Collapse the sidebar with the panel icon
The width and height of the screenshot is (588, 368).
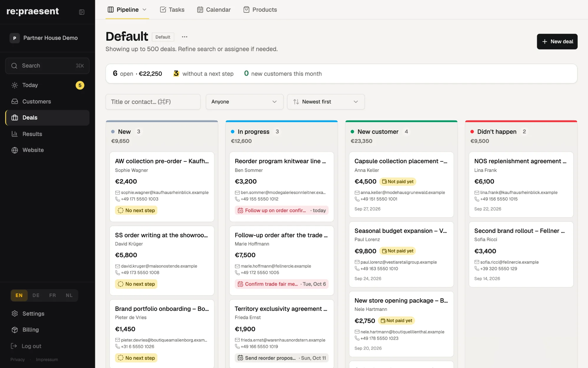tap(82, 12)
